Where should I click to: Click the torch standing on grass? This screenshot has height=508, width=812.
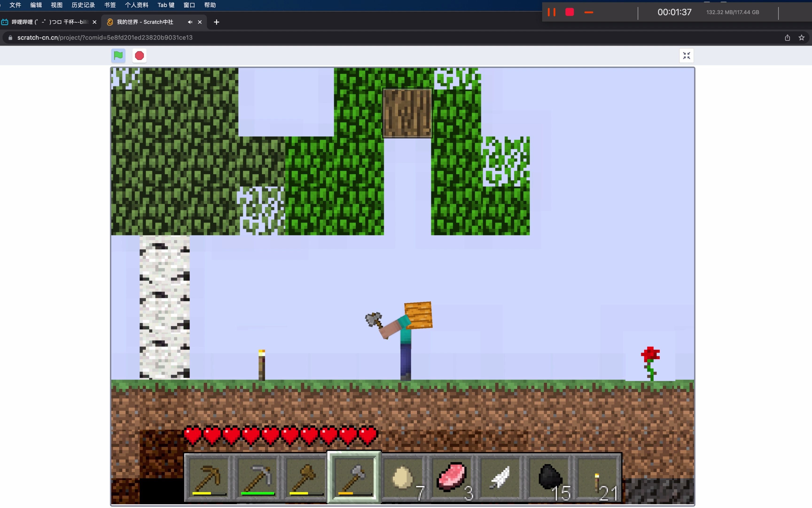[x=262, y=365]
